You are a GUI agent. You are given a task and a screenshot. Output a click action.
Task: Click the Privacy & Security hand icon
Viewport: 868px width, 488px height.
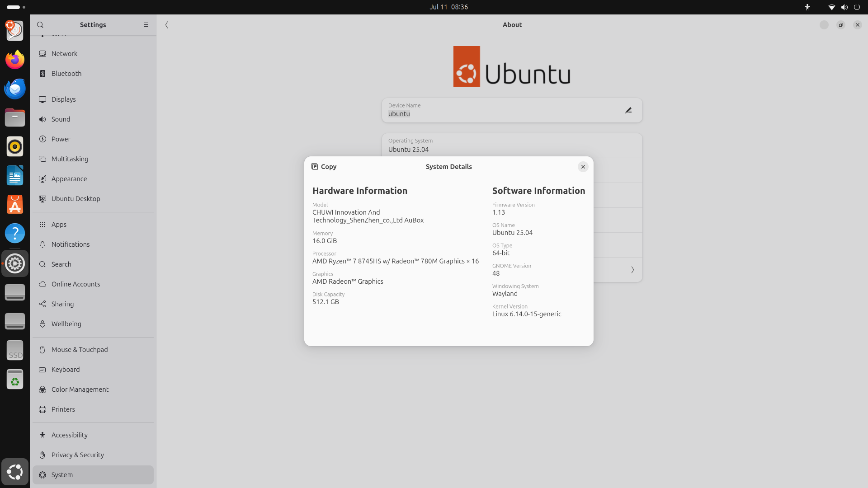tap(42, 455)
